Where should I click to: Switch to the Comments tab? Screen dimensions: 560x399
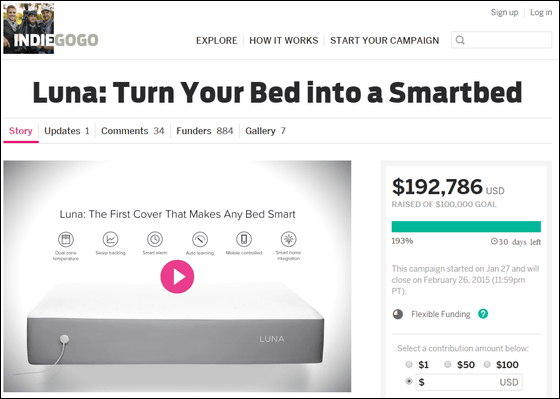point(132,131)
